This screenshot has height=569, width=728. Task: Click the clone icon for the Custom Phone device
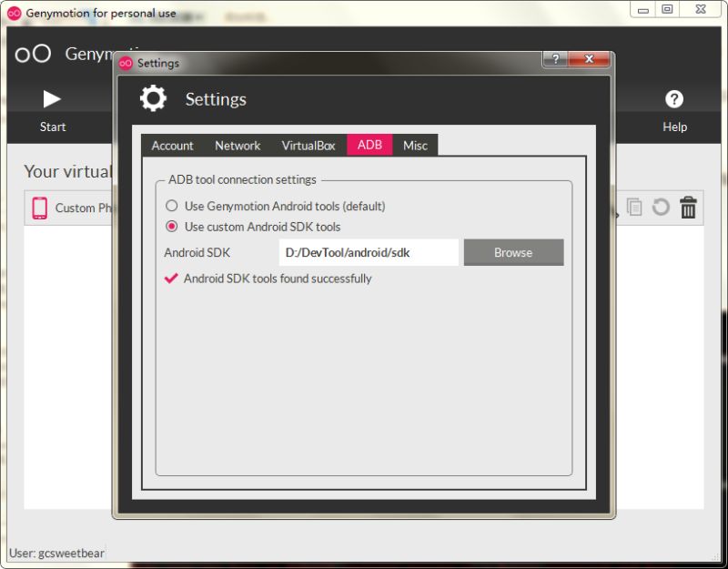(x=633, y=208)
